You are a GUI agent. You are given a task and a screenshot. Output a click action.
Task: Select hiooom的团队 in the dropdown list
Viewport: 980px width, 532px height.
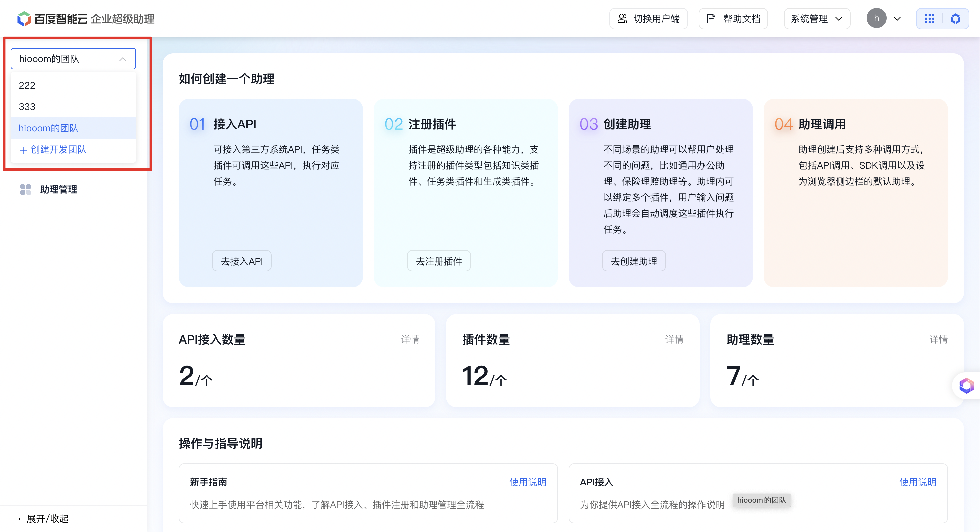coord(73,128)
